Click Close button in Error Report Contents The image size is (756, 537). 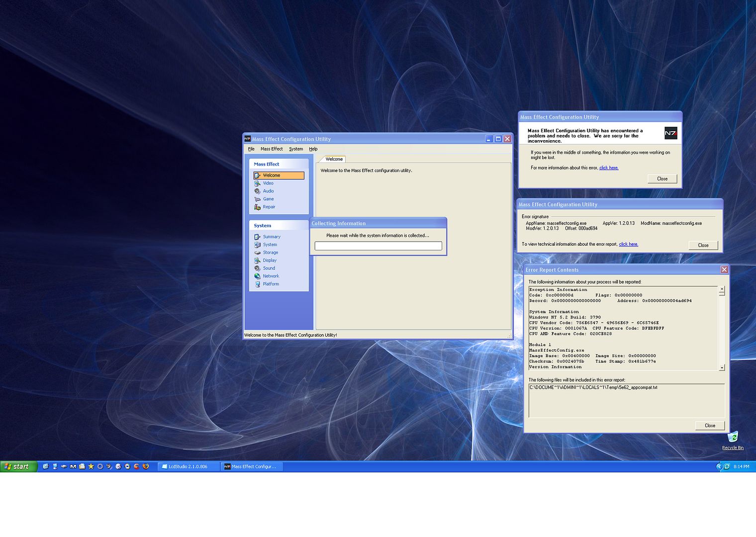click(710, 425)
